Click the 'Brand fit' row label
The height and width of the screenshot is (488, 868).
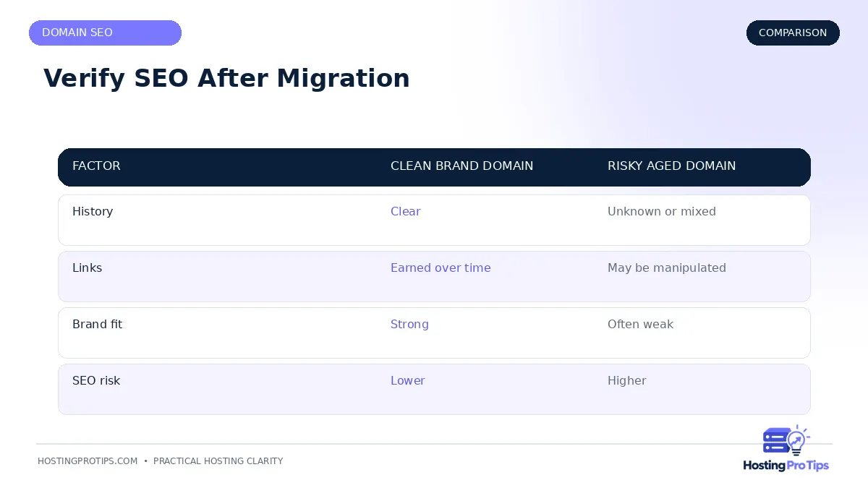click(x=97, y=324)
